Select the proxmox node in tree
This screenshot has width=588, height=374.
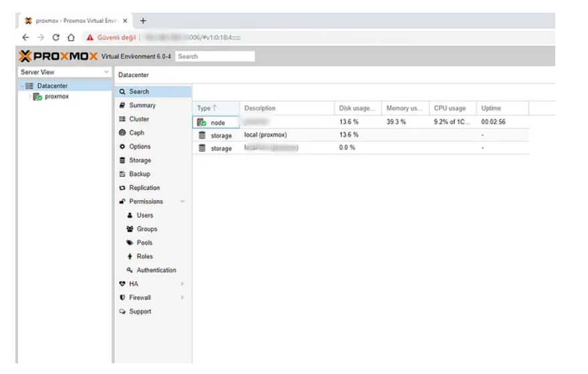tap(56, 96)
